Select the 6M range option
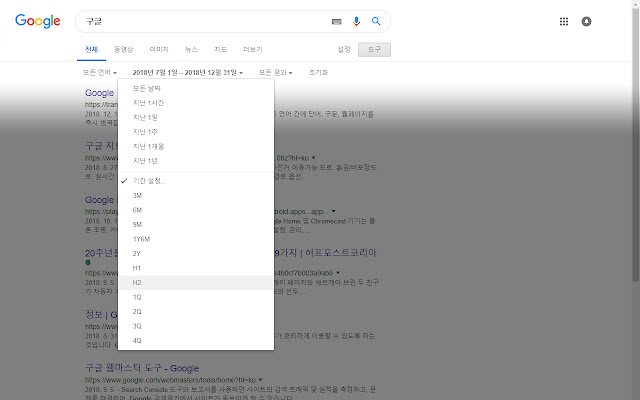This screenshot has height=400, width=640. [x=196, y=210]
